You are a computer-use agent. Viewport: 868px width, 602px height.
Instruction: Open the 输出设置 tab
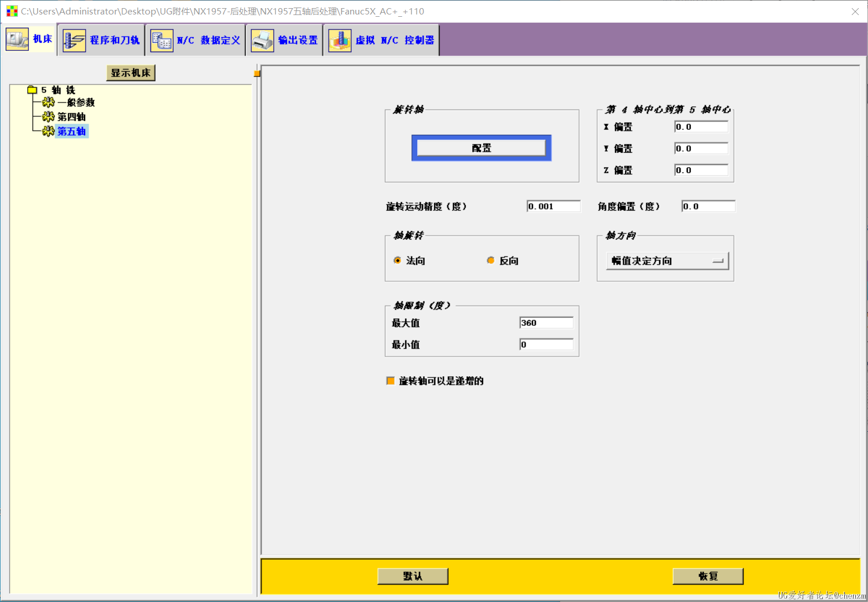(x=285, y=40)
